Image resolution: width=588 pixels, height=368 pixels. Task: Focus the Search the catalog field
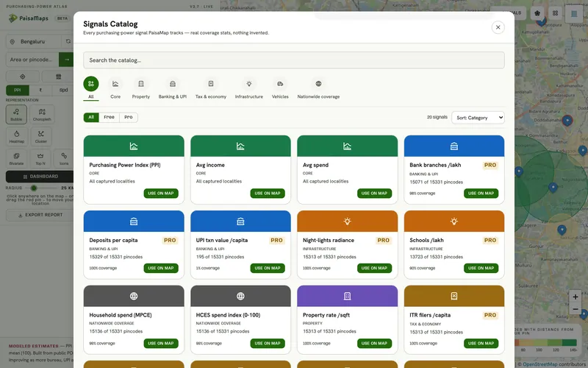tap(294, 60)
